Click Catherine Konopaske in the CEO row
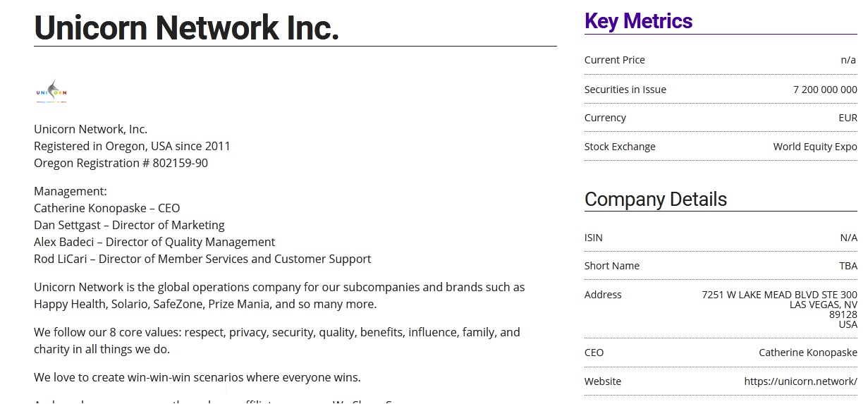The width and height of the screenshot is (868, 404). [x=807, y=353]
